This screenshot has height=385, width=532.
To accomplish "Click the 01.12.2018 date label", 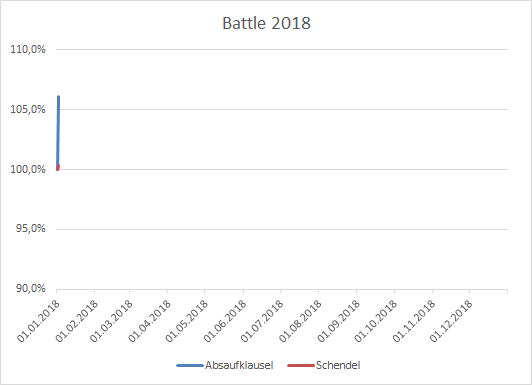I will (x=451, y=321).
